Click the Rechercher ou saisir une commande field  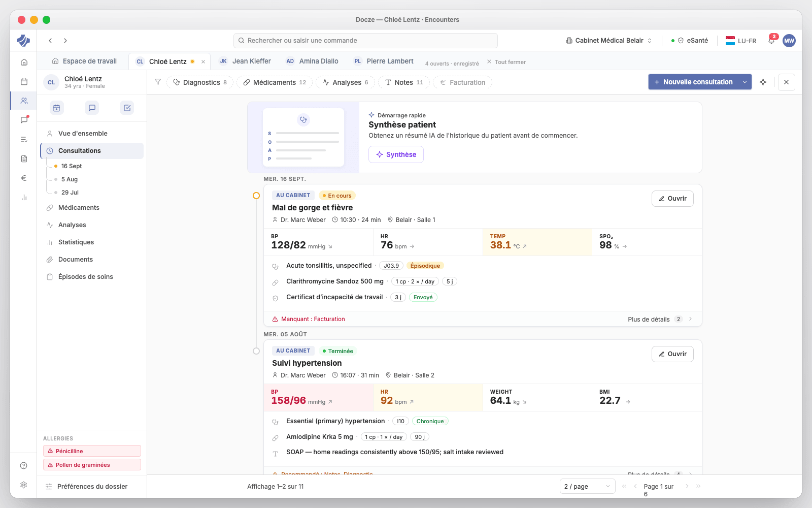(365, 41)
